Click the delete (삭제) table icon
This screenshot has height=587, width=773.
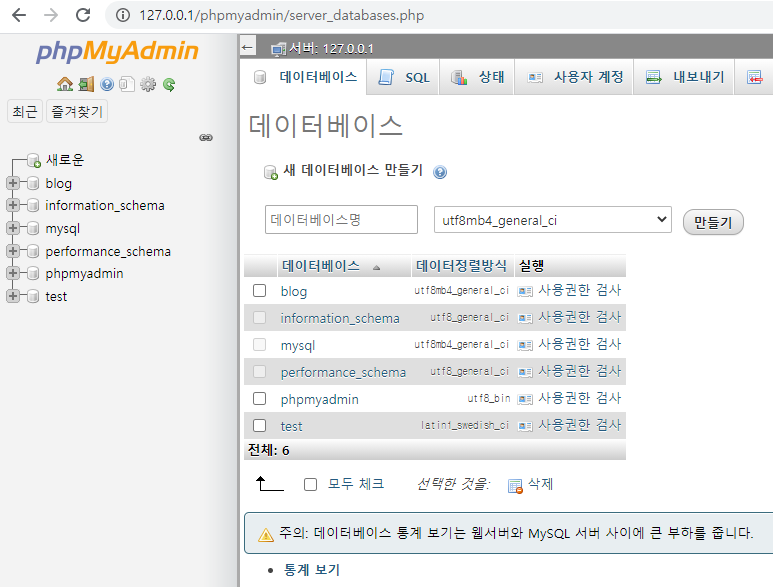(515, 486)
